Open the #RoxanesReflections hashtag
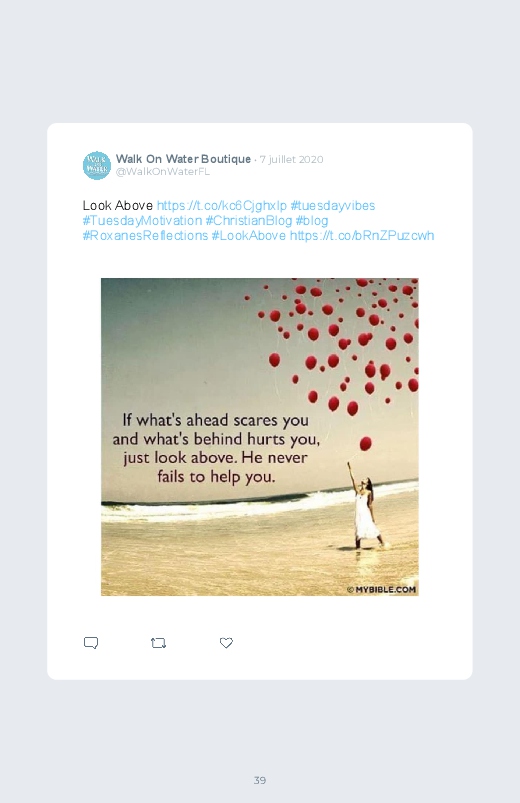 click(145, 236)
